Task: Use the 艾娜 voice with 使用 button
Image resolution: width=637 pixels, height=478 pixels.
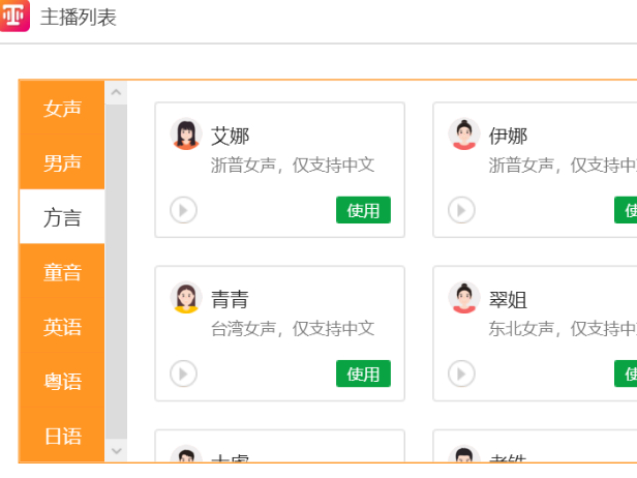Action: tap(363, 210)
